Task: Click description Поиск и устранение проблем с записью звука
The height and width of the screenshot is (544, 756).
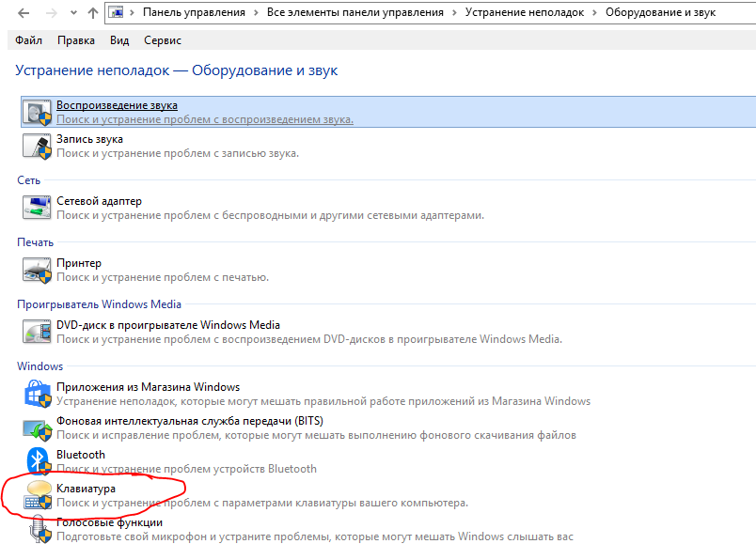Action: (178, 153)
